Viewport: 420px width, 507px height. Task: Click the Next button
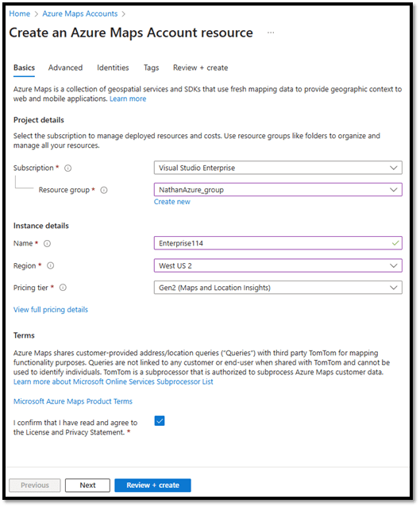[x=87, y=486]
